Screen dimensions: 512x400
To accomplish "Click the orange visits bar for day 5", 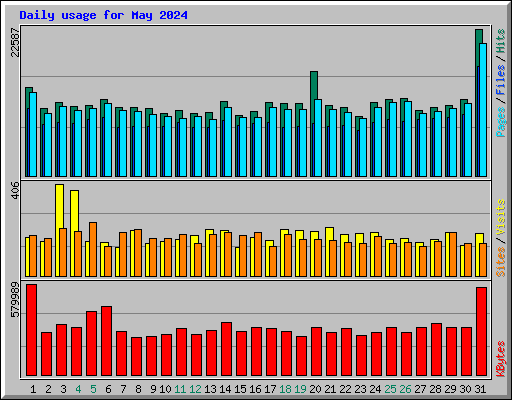I will tap(93, 249).
